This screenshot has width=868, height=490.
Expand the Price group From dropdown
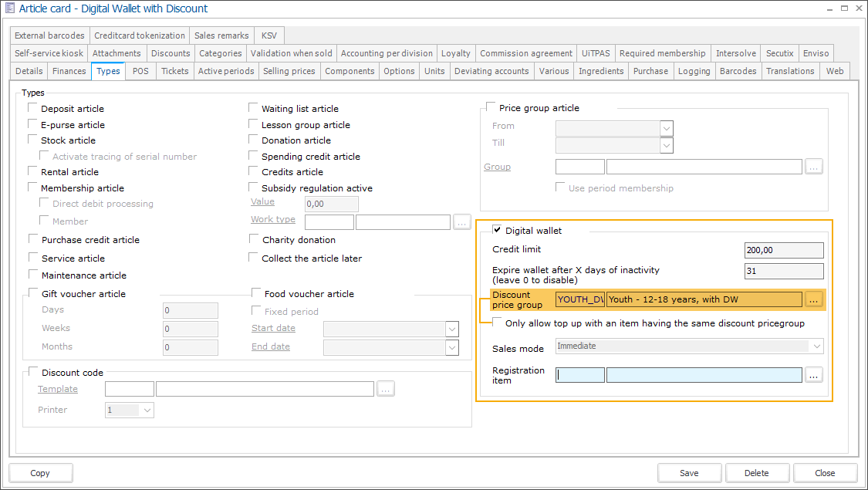(x=667, y=128)
